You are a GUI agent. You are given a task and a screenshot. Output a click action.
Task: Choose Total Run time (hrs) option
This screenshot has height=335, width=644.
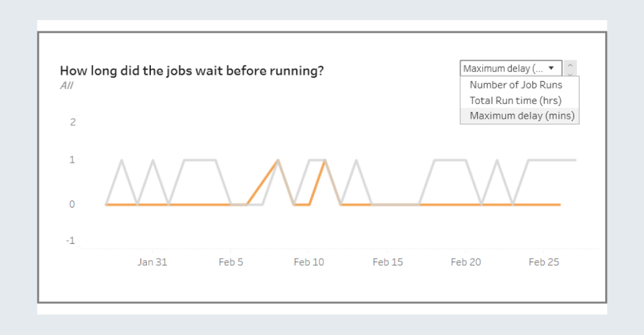pos(515,100)
